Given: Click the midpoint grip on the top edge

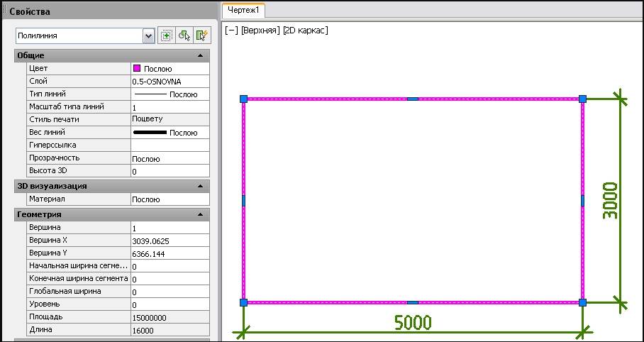Looking at the screenshot, I should [x=413, y=99].
